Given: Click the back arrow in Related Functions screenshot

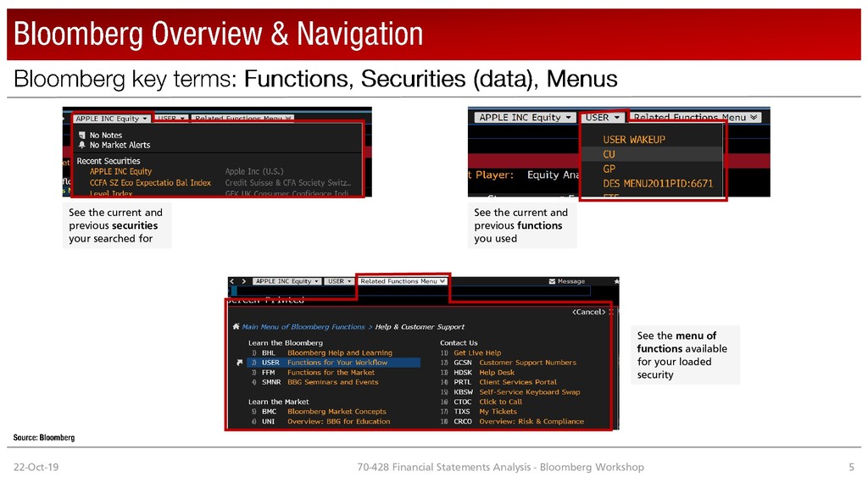Looking at the screenshot, I should tap(232, 281).
